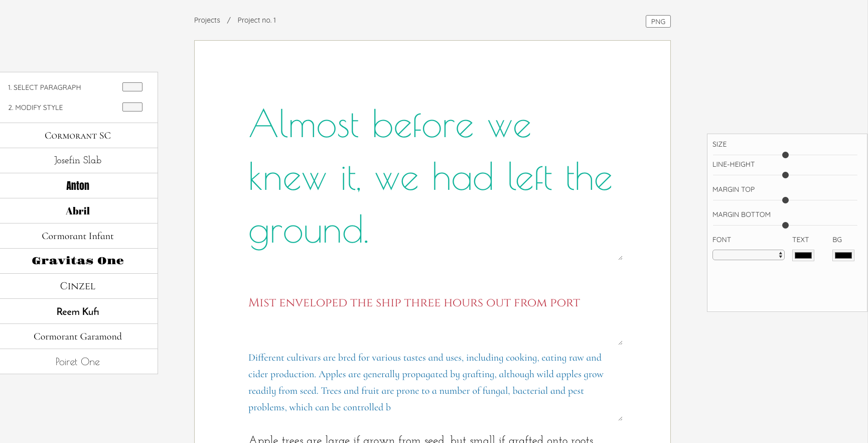Open the Text color swatch
Image resolution: width=868 pixels, height=443 pixels.
coord(803,255)
